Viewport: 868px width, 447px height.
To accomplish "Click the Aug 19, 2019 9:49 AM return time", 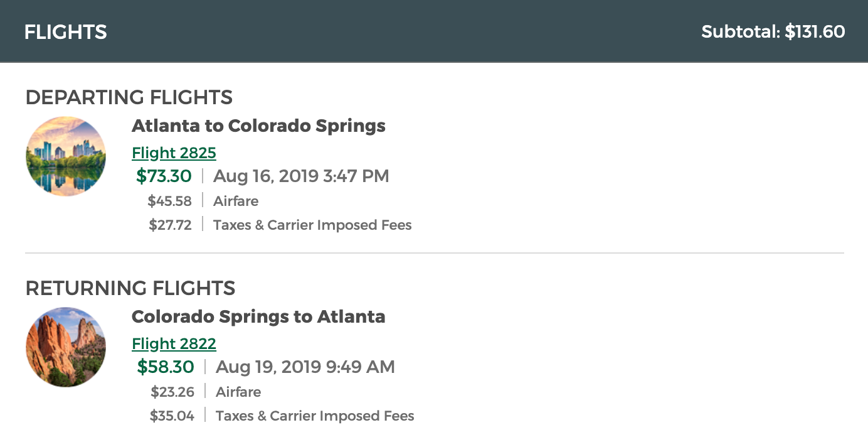I will tap(305, 367).
